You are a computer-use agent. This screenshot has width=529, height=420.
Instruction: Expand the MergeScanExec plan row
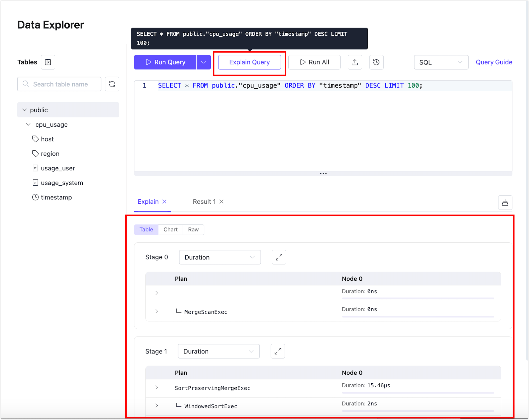pyautogui.click(x=156, y=311)
